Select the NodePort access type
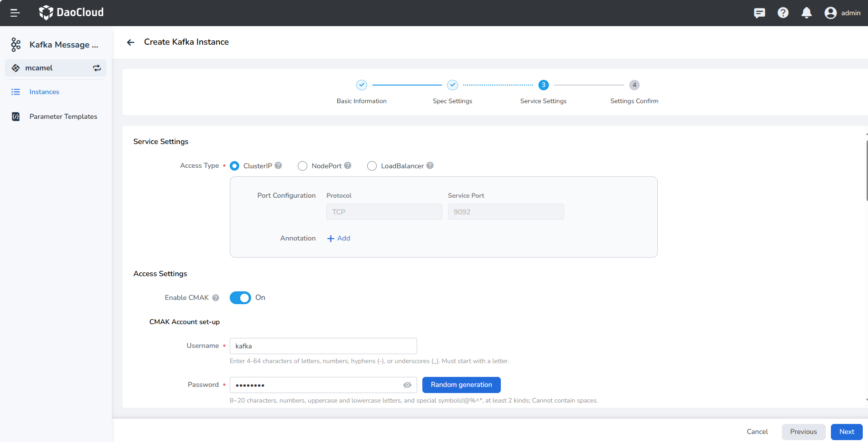Screen dimensions: 868x442 (302, 166)
